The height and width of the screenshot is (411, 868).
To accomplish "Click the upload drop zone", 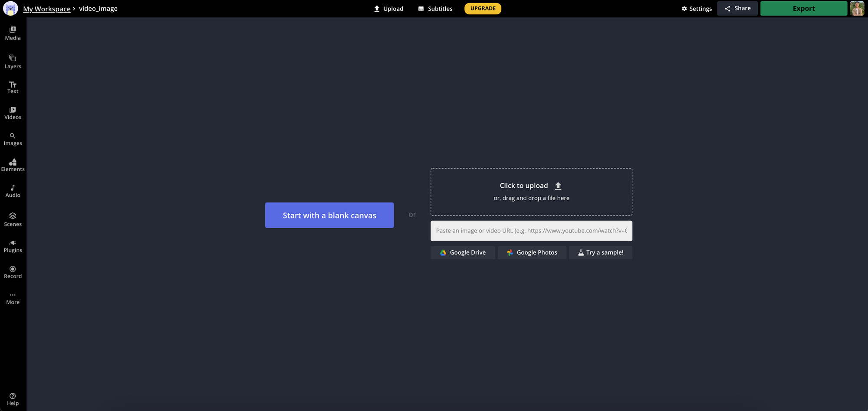I will click(531, 192).
